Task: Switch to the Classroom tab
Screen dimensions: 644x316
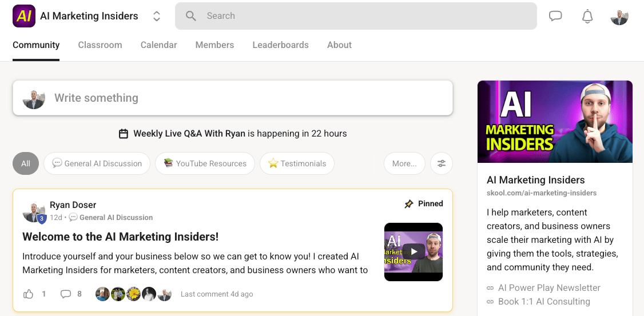Action: [100, 45]
